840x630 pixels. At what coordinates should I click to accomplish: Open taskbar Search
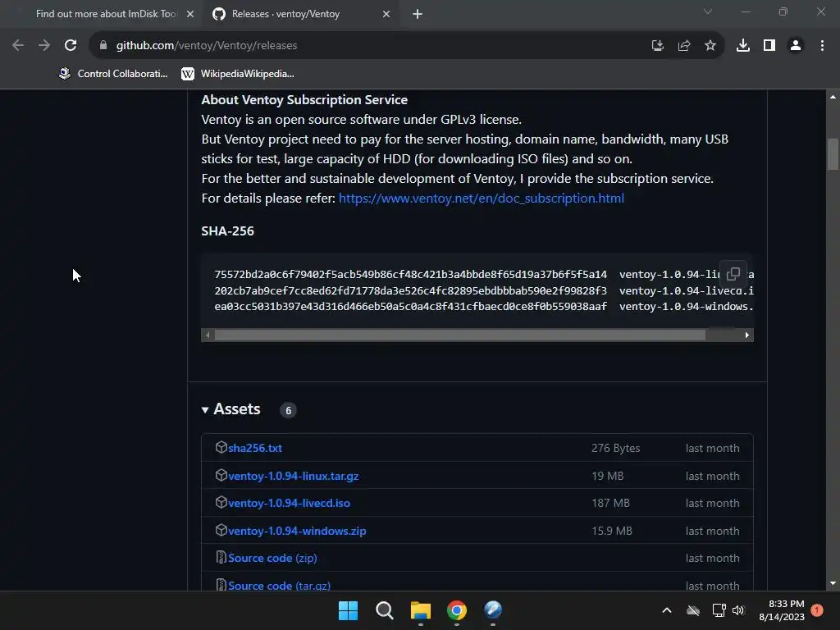385,610
